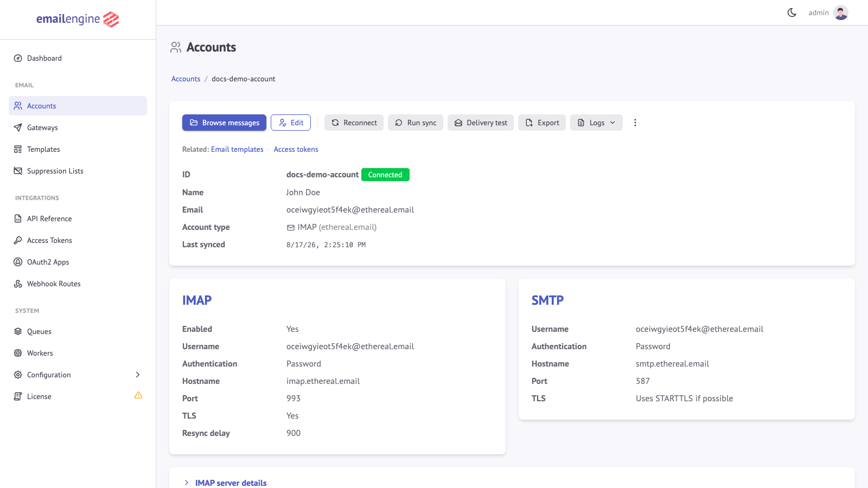Click the API Reference file icon
This screenshot has height=488, width=868.
pos(18,219)
